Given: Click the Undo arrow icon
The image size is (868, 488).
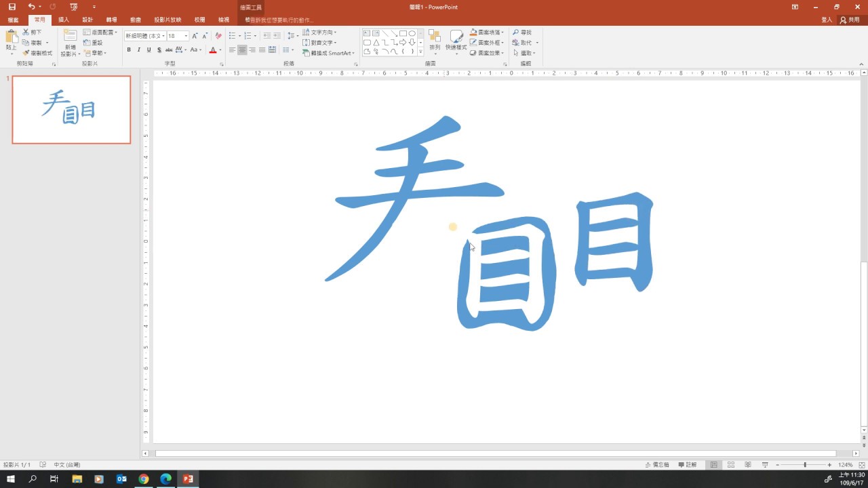Looking at the screenshot, I should (31, 6).
